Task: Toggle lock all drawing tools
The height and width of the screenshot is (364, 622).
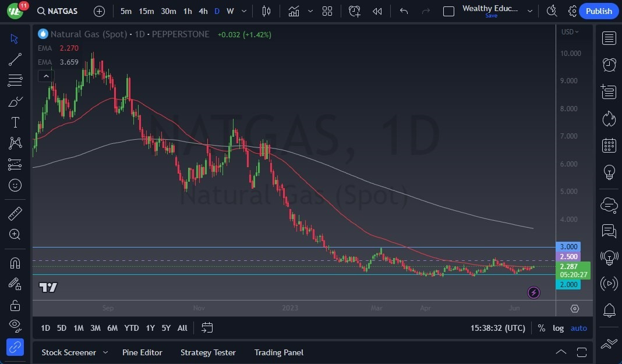Action: [15, 305]
